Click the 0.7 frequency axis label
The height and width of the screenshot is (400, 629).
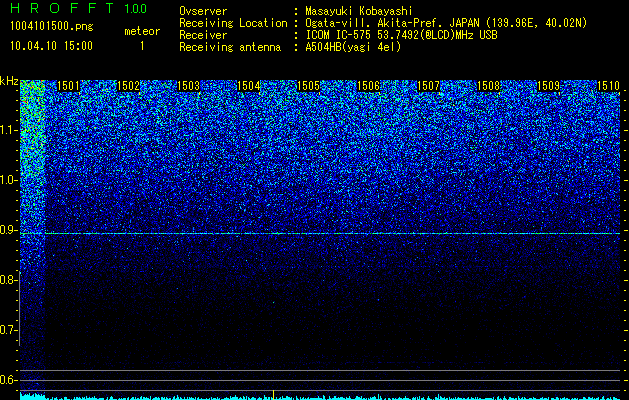(x=8, y=330)
